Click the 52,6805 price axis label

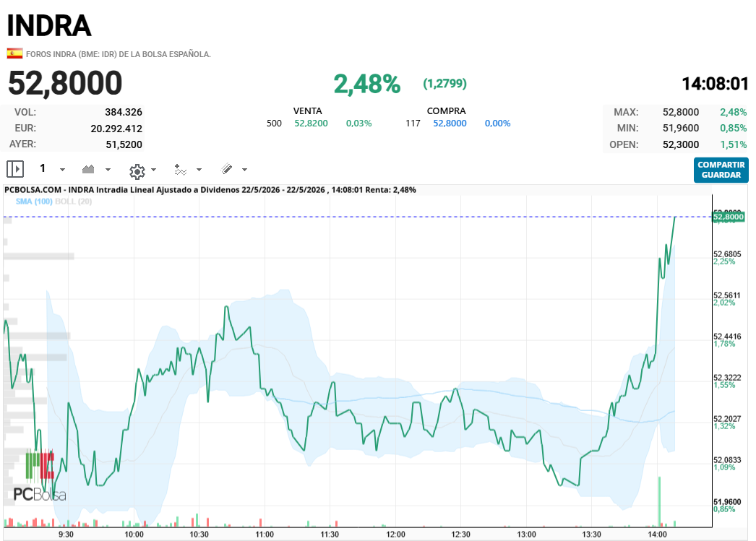(727, 254)
